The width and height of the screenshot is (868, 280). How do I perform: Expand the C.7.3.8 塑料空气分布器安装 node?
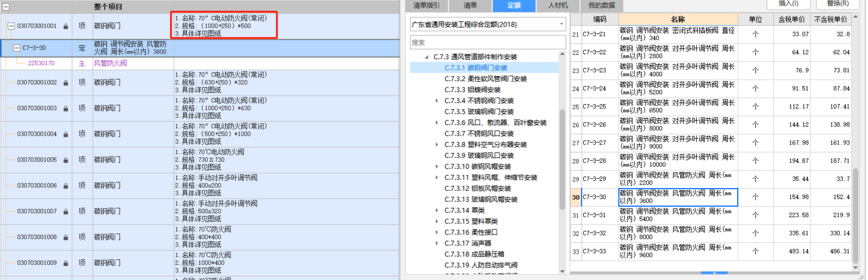pos(437,144)
